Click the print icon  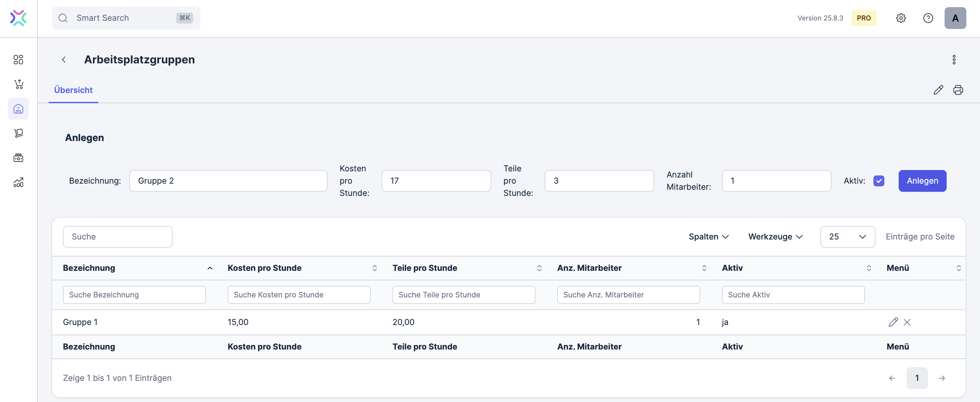tap(958, 90)
